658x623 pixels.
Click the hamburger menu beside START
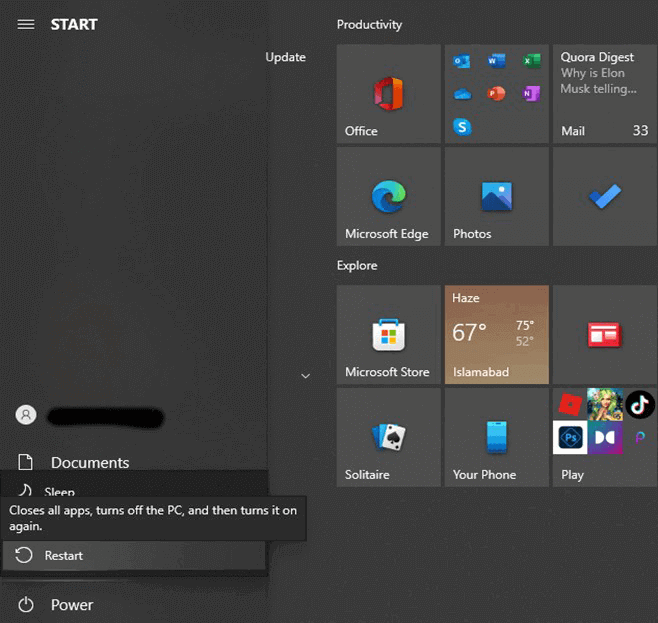point(26,24)
